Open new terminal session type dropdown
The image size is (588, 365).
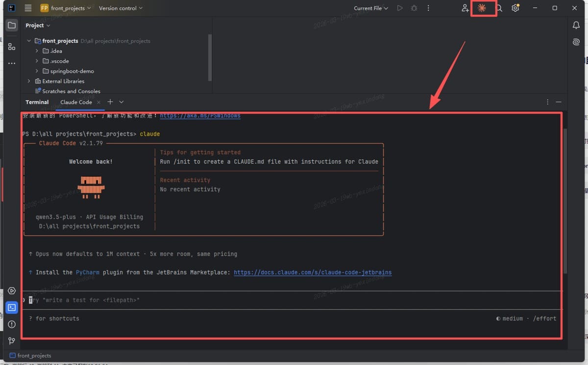click(122, 102)
